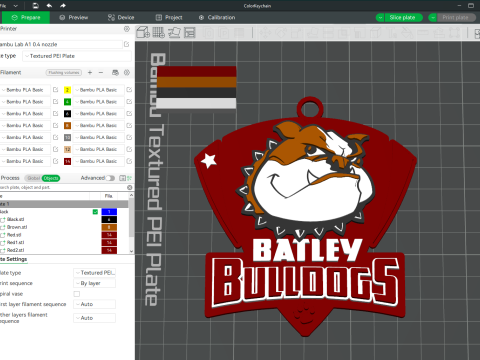Open the Bambu PLA Basic dropdown for filament 8
Screen dimensions: 480x360
tap(98, 125)
